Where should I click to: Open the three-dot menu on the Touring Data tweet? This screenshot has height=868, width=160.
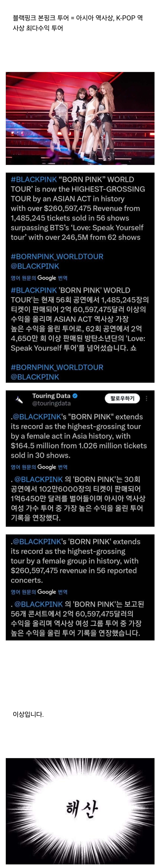point(146,398)
